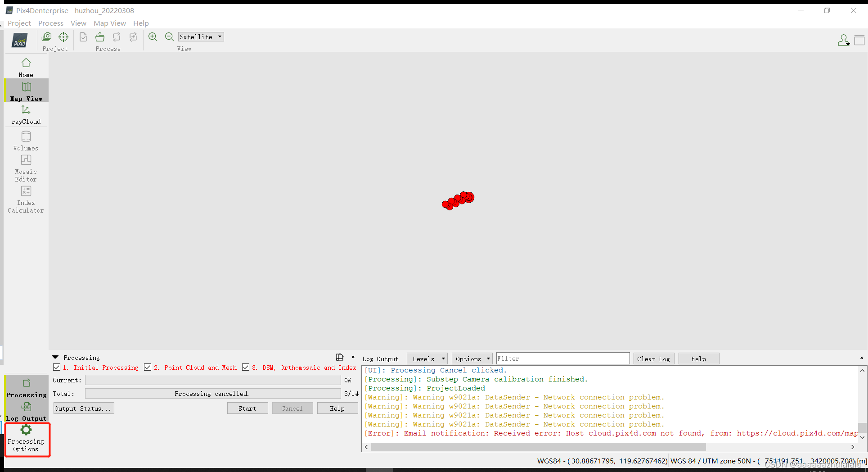The height and width of the screenshot is (472, 868).
Task: Toggle step 2 Point Cloud and Mesh checkbox
Action: [x=148, y=368]
